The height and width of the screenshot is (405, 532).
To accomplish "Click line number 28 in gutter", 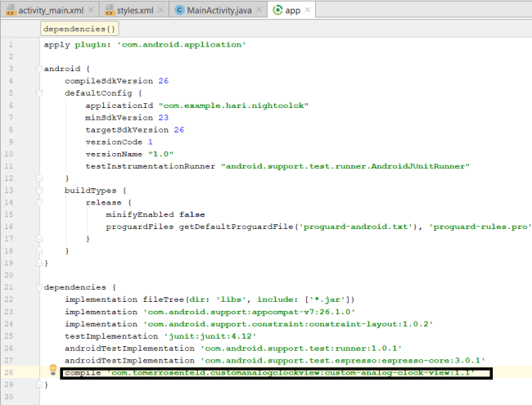I will (x=9, y=372).
